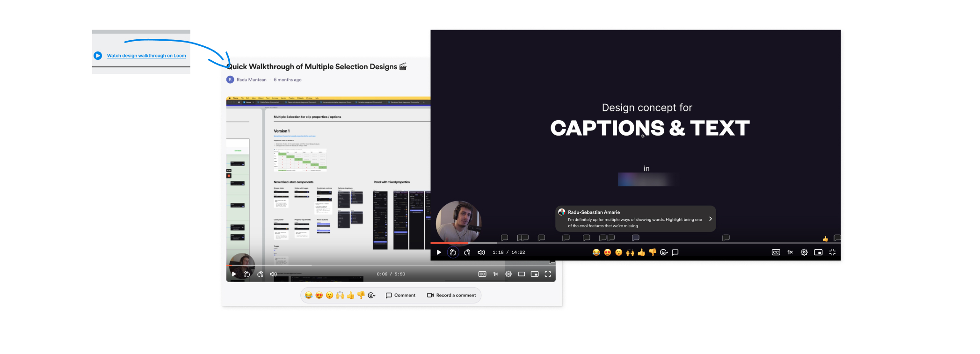Viewport: 980px width, 354px height.
Task: Open settings gear on the 5:50 video
Action: click(x=508, y=274)
